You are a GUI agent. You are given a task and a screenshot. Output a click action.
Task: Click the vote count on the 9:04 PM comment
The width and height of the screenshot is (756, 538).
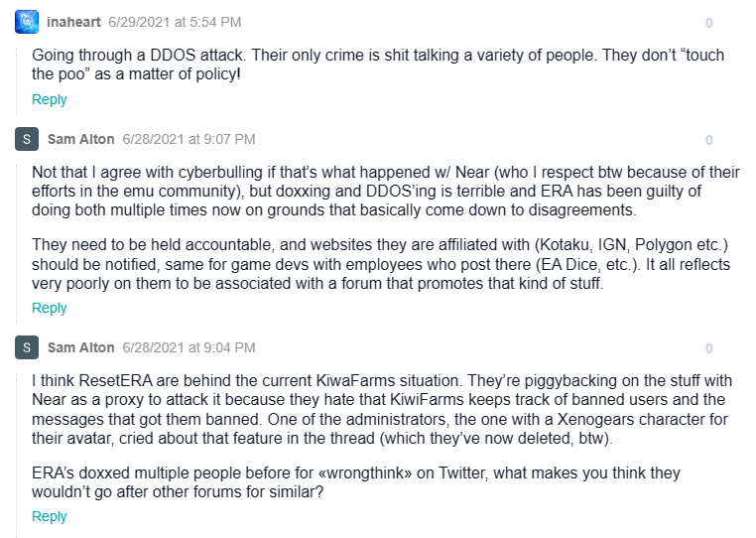point(708,348)
